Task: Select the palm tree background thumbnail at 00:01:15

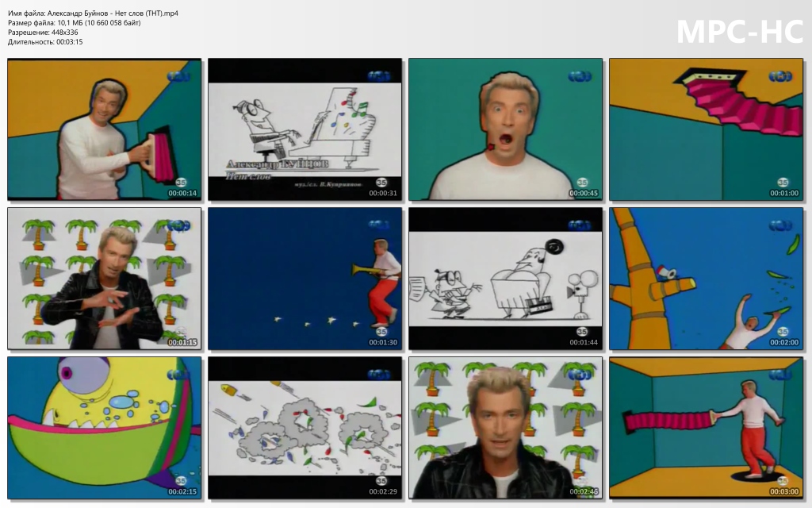Action: point(104,279)
